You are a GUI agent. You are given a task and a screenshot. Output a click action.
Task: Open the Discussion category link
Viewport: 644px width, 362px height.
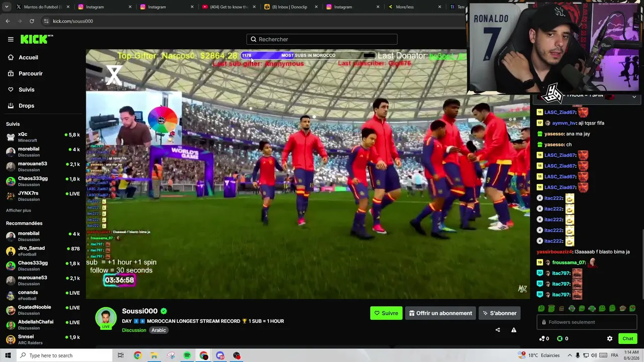pos(134,330)
